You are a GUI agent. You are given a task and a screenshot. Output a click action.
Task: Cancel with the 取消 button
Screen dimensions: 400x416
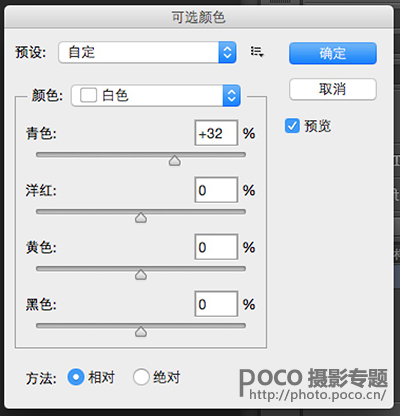(x=333, y=89)
